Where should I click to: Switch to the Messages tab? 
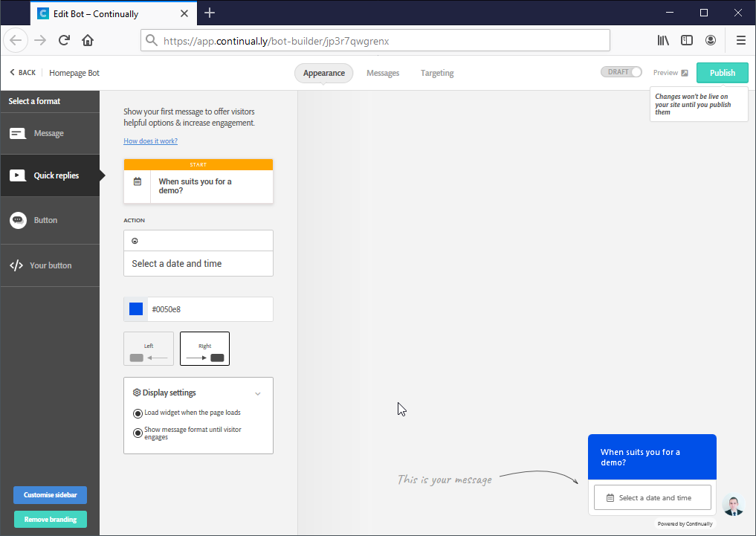[383, 73]
